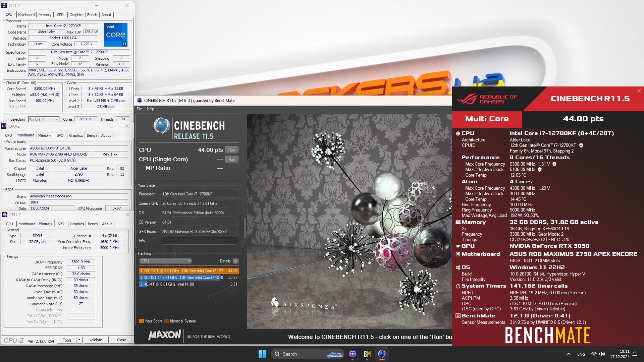Switch to Mainboard tab in top CPU-Z window
The image size is (644, 362).
coord(26,15)
